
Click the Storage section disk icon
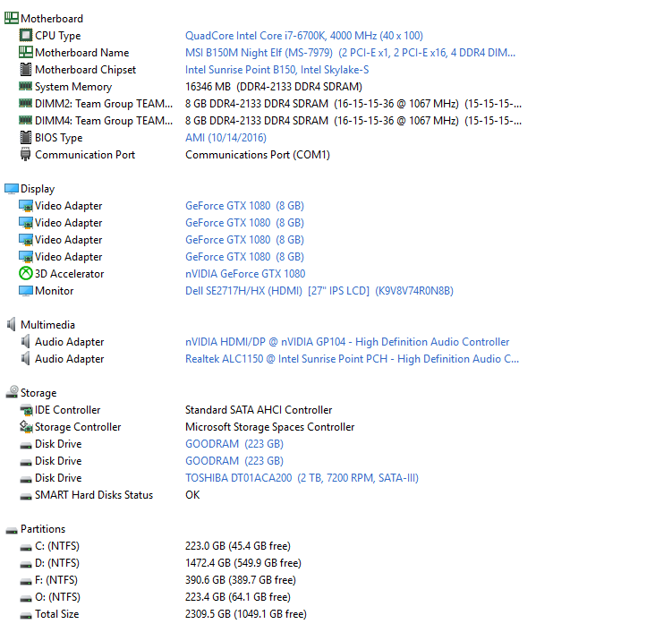12,391
